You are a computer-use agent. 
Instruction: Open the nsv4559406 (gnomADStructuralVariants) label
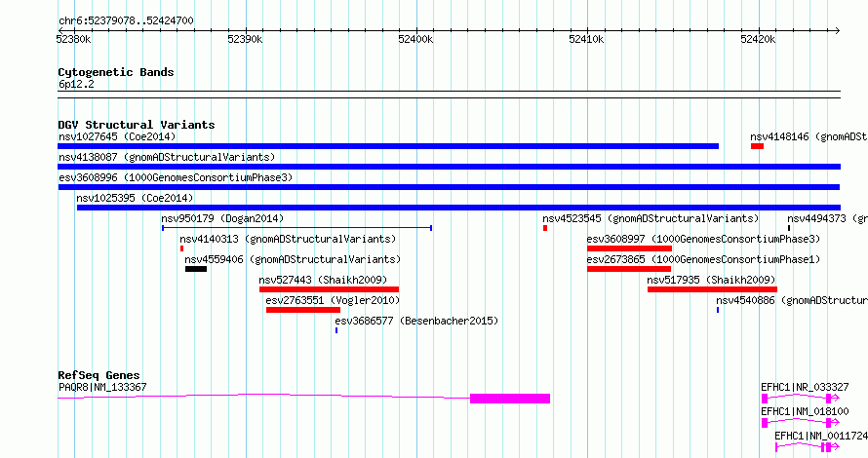[x=293, y=259]
